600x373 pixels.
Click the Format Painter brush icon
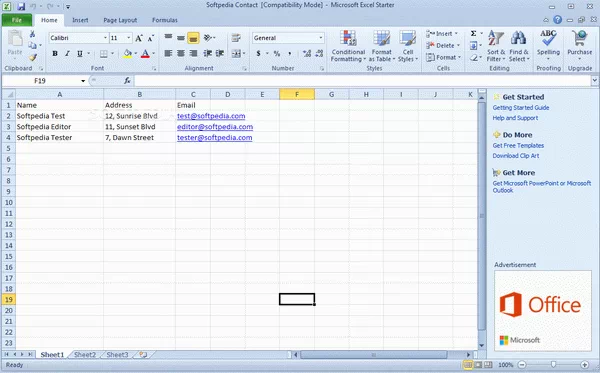point(33,57)
